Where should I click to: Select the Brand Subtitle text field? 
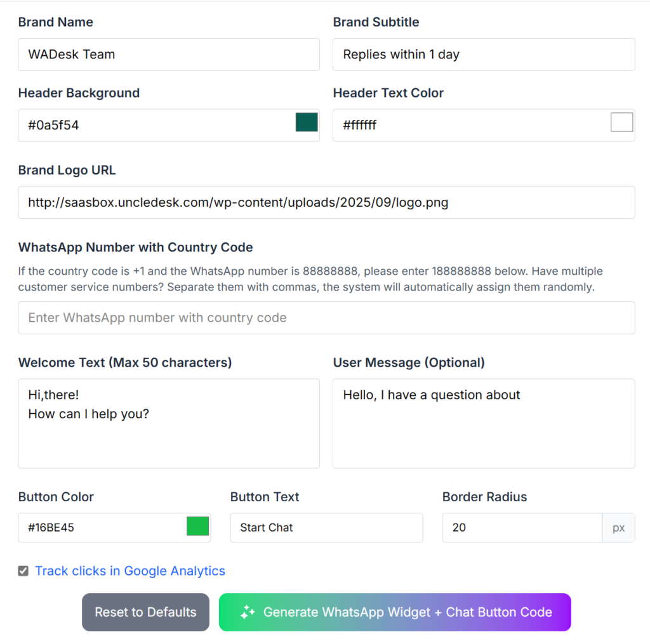click(x=484, y=55)
